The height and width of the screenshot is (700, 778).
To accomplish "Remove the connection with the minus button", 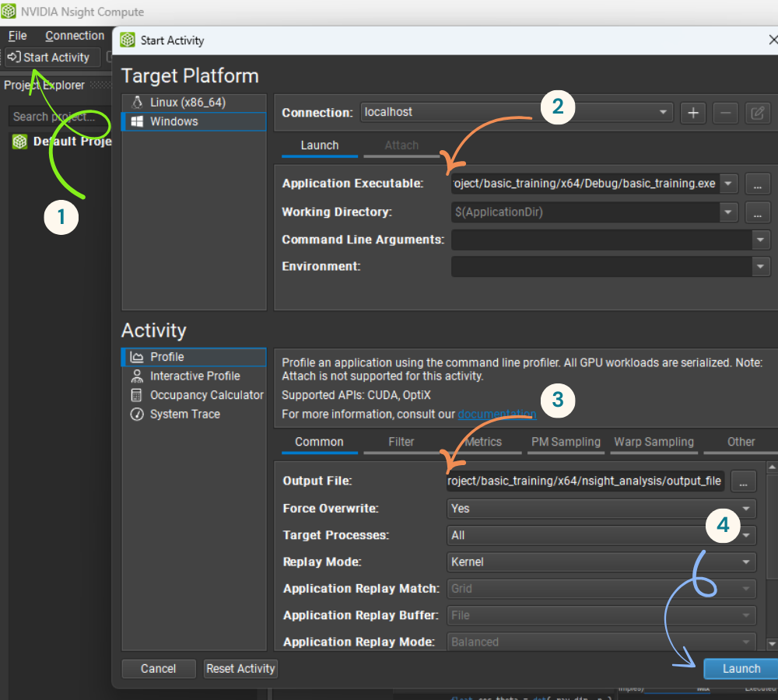I will click(725, 113).
